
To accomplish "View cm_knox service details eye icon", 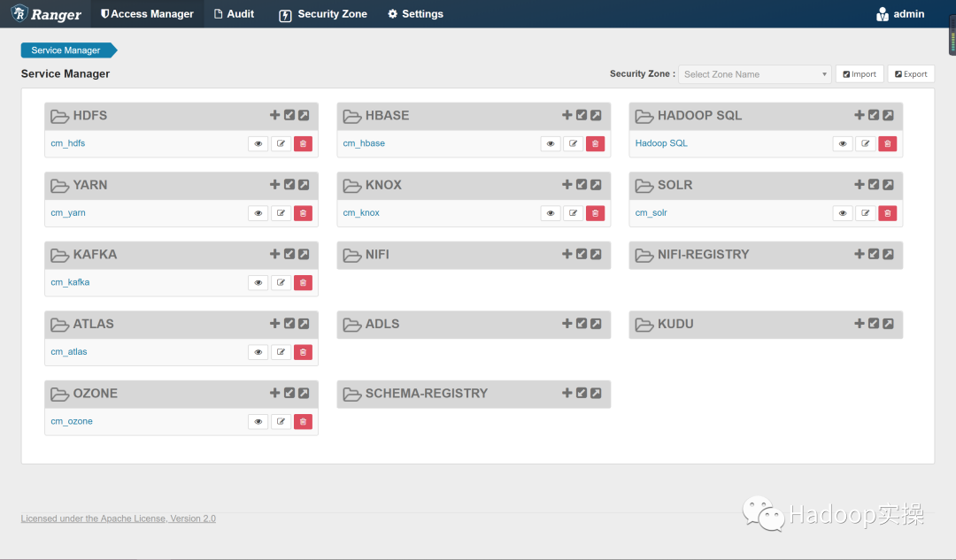I will coord(551,213).
